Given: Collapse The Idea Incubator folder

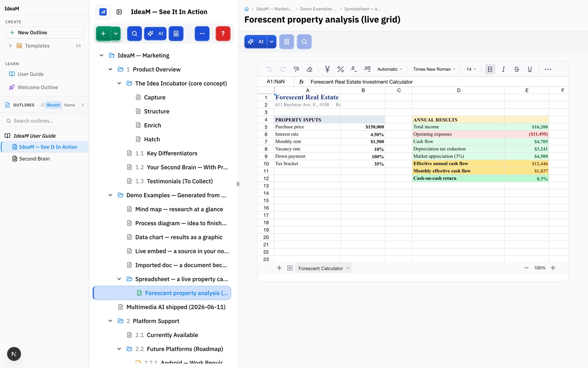Looking at the screenshot, I should [x=119, y=83].
